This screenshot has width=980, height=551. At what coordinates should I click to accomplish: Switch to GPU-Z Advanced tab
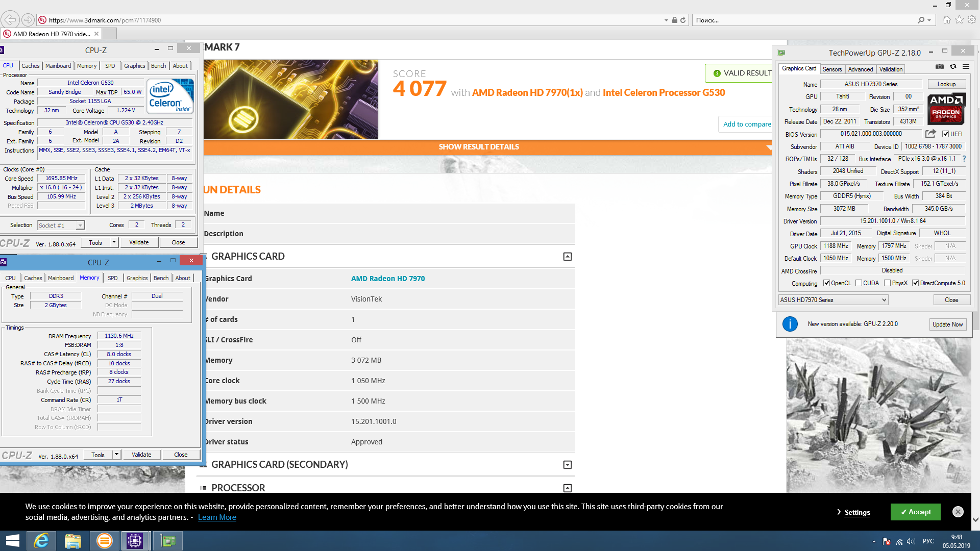pyautogui.click(x=861, y=69)
